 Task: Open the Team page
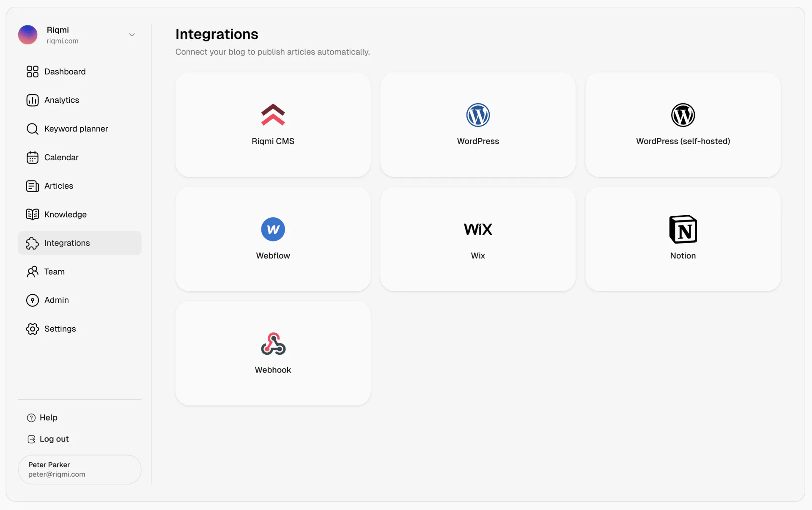click(80, 271)
